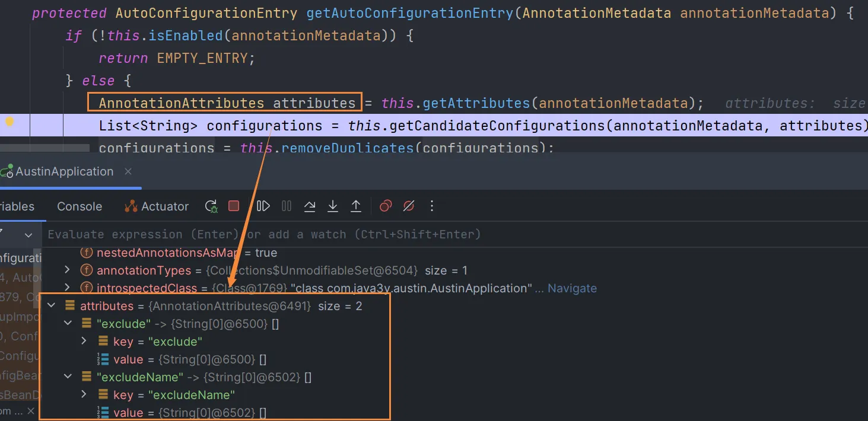The image size is (868, 421).
Task: Click the Navigate link for introspectedClass
Action: click(572, 288)
